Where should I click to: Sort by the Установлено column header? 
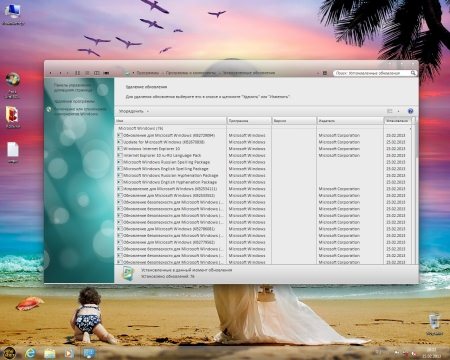click(x=398, y=121)
